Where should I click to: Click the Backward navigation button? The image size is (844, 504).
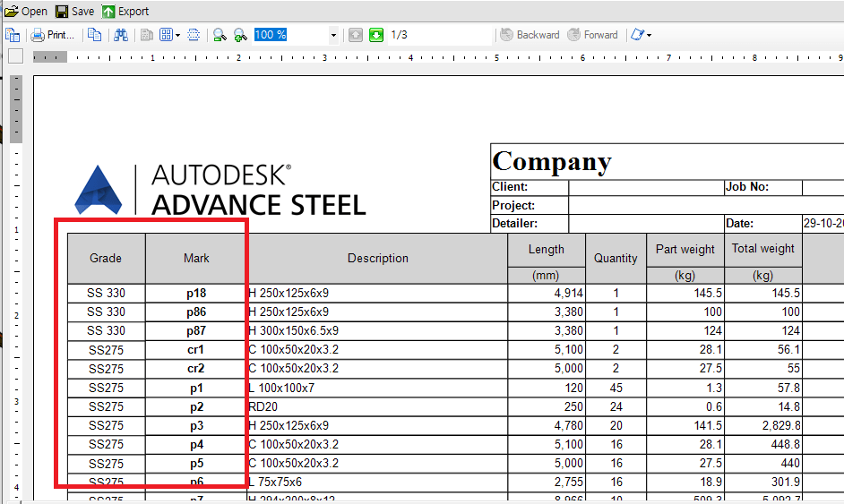530,35
